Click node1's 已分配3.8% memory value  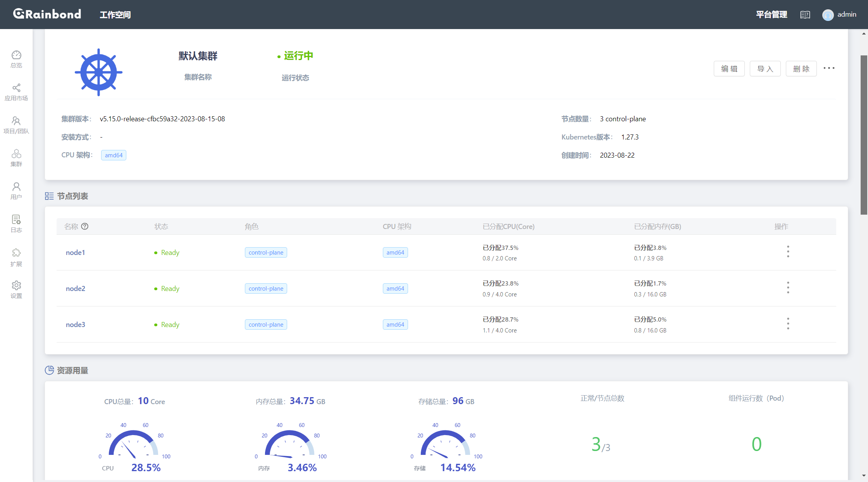pyautogui.click(x=650, y=248)
